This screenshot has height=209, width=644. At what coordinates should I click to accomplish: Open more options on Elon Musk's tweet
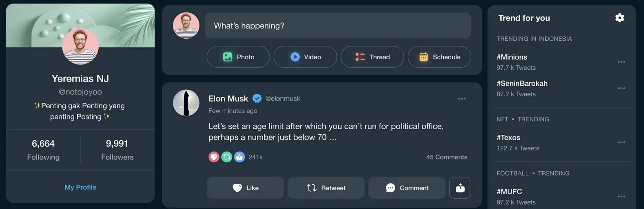pos(462,99)
